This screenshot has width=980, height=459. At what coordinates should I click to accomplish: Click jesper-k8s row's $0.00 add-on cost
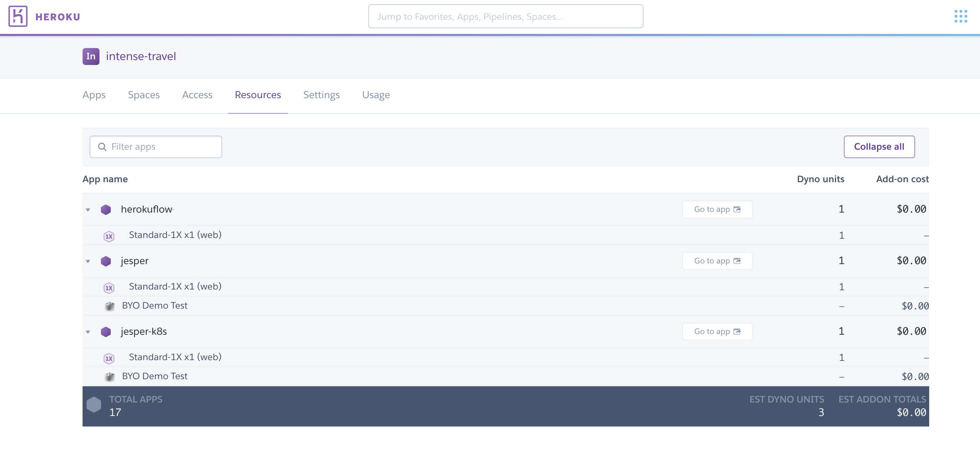912,332
